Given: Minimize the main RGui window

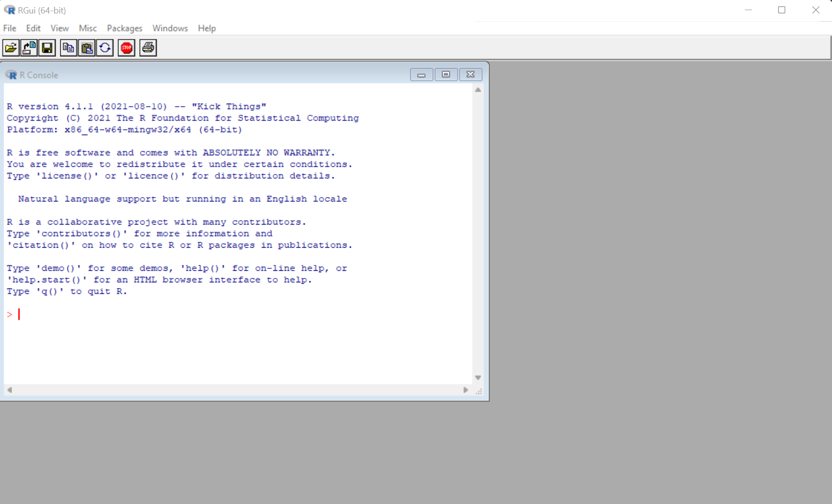Looking at the screenshot, I should tap(748, 10).
